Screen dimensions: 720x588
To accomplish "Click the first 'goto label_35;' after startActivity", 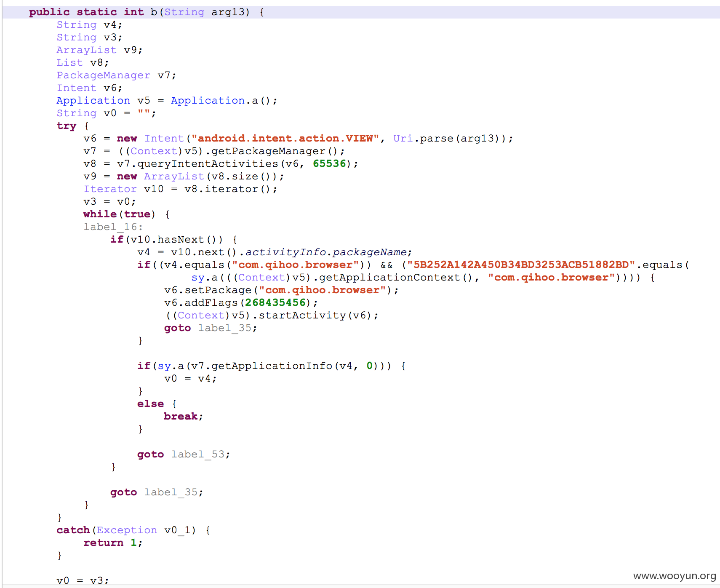I will click(211, 328).
